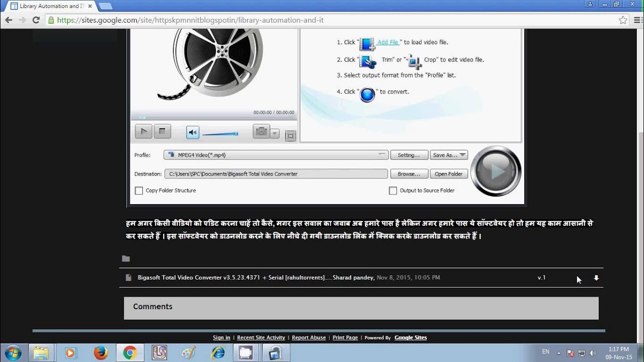Enable Copy Folder Structure checkbox
This screenshot has height=362, width=644.
pos(139,191)
